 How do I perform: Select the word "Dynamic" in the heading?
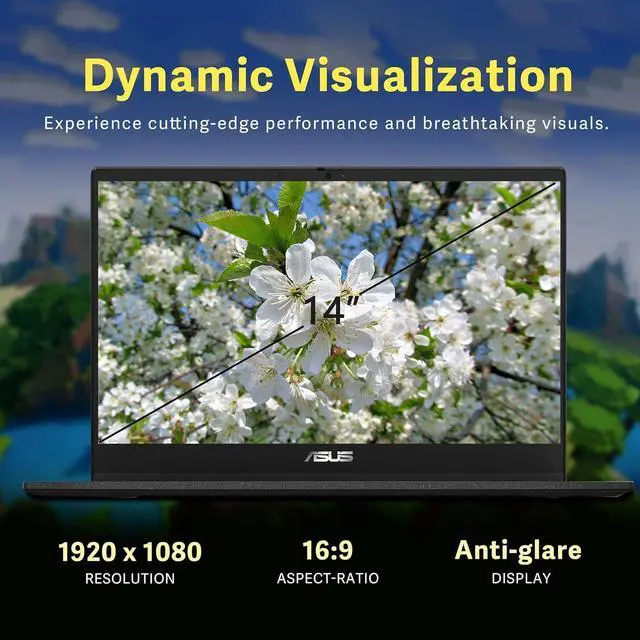177,78
